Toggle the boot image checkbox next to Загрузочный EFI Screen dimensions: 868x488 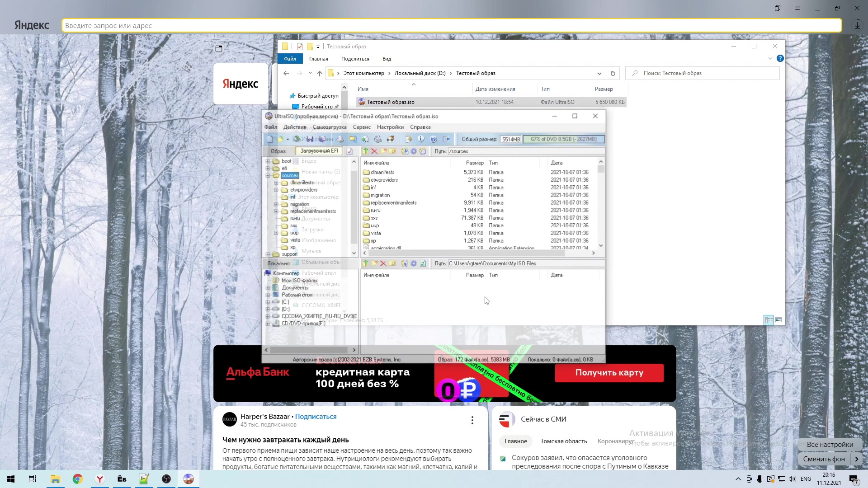click(349, 151)
